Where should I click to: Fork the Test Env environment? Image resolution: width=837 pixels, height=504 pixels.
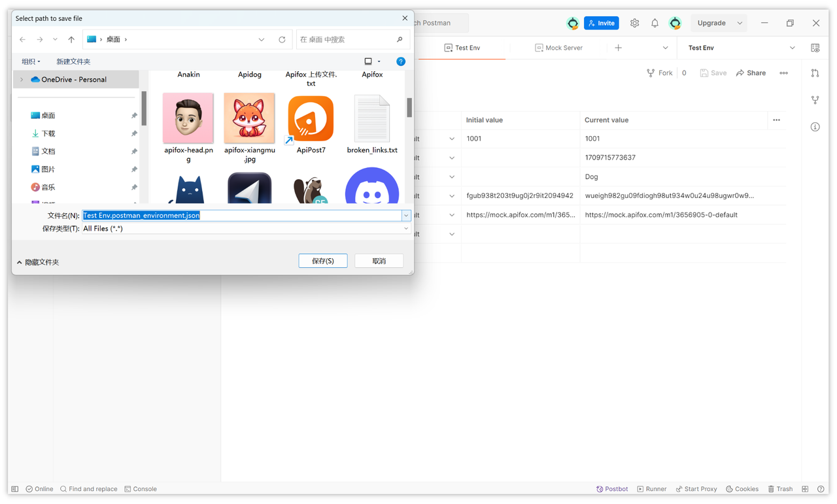click(x=660, y=73)
